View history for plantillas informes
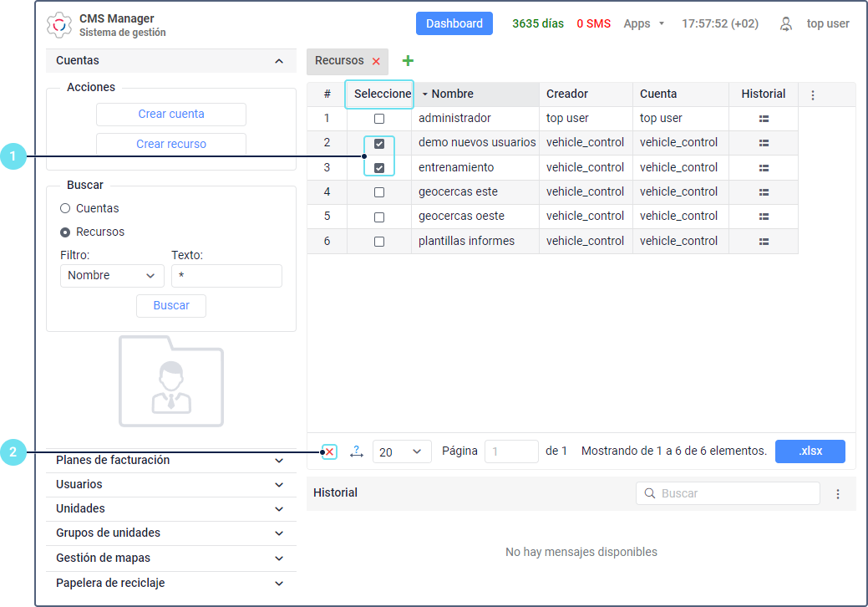The height and width of the screenshot is (607, 868). point(764,242)
